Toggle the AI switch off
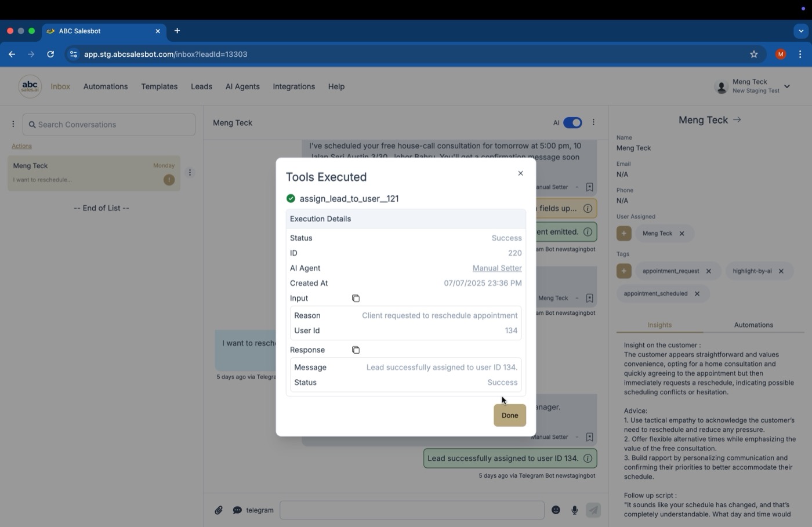 (x=572, y=123)
